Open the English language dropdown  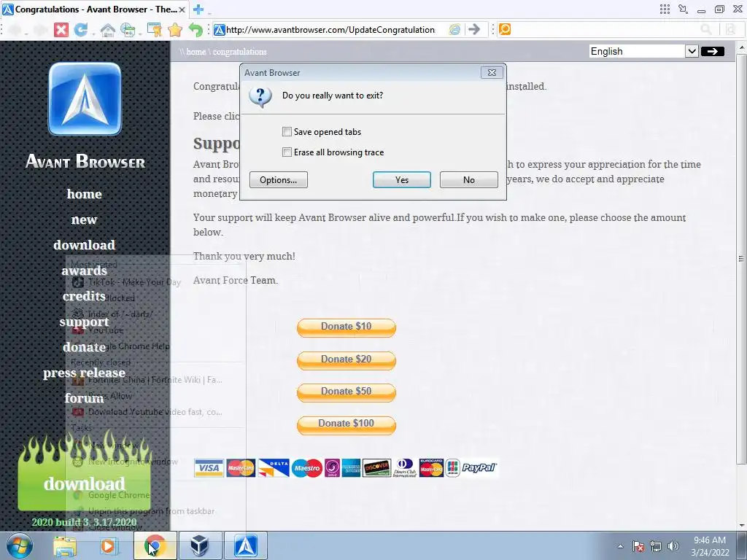pyautogui.click(x=643, y=51)
